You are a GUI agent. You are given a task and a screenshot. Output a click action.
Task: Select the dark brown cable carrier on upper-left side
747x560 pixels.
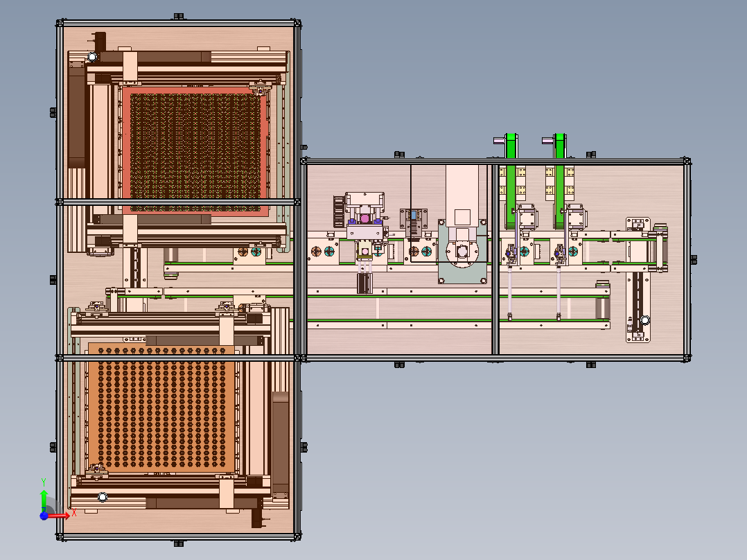click(x=76, y=116)
